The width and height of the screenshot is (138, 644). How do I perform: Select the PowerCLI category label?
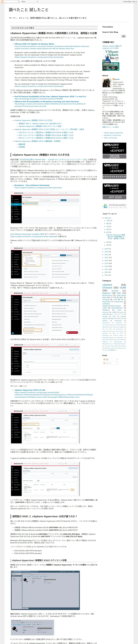pos(106,293)
